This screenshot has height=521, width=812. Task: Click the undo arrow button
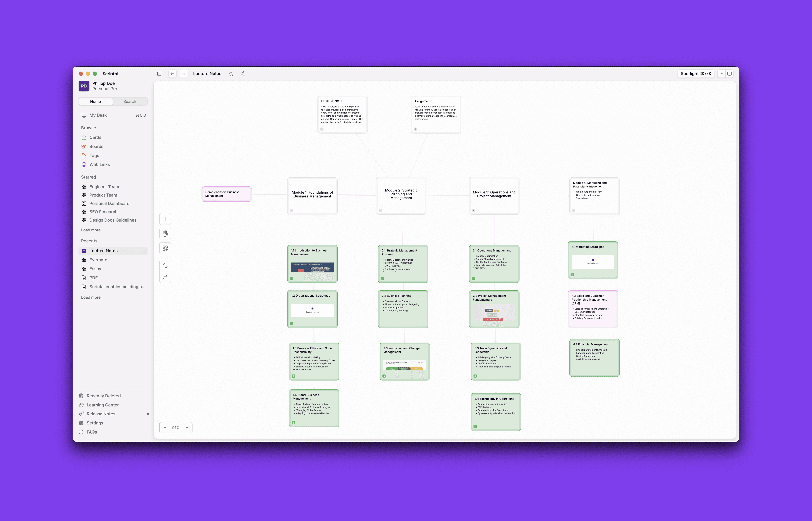(165, 266)
